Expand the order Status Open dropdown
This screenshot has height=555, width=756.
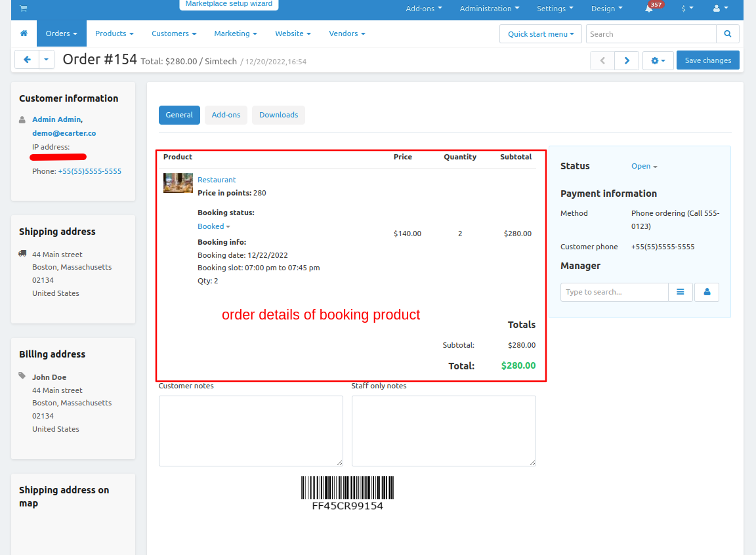(x=644, y=167)
